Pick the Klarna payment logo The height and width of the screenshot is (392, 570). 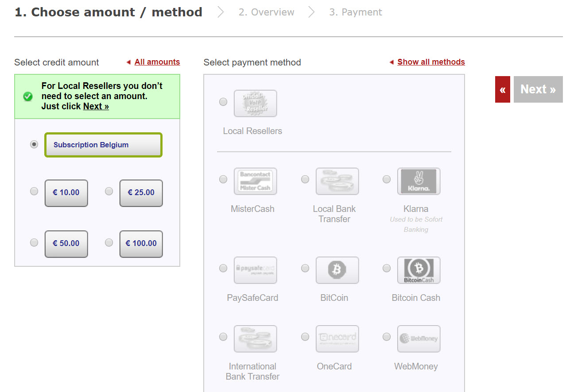point(419,181)
